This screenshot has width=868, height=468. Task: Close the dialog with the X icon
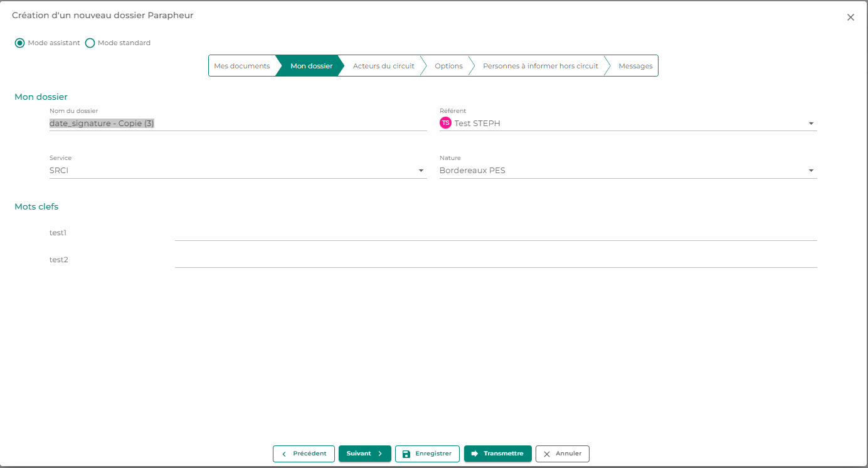(850, 18)
